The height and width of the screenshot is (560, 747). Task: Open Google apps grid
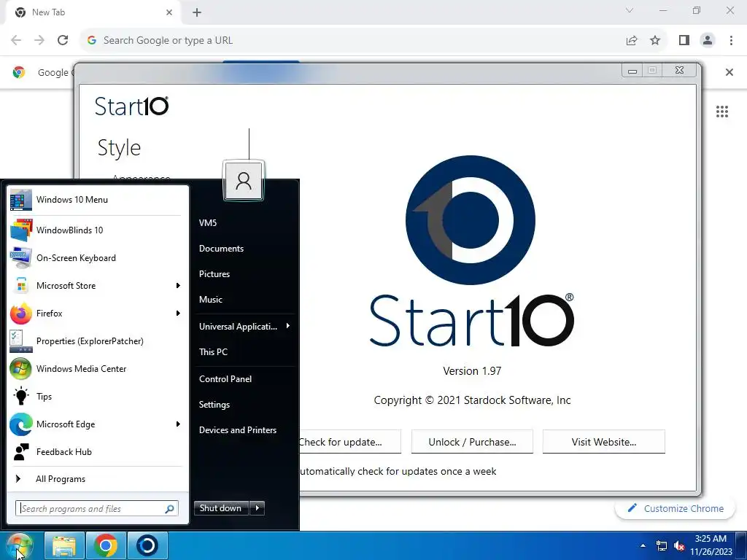(x=721, y=112)
